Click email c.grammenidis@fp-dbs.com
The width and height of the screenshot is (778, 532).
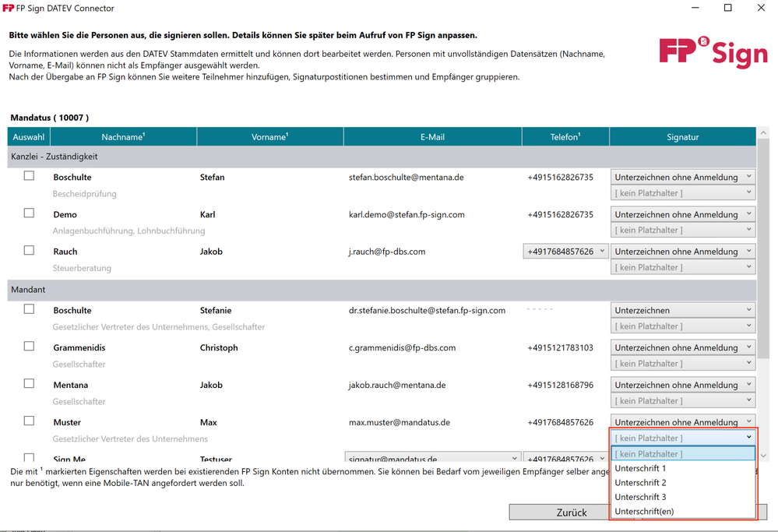coord(402,347)
